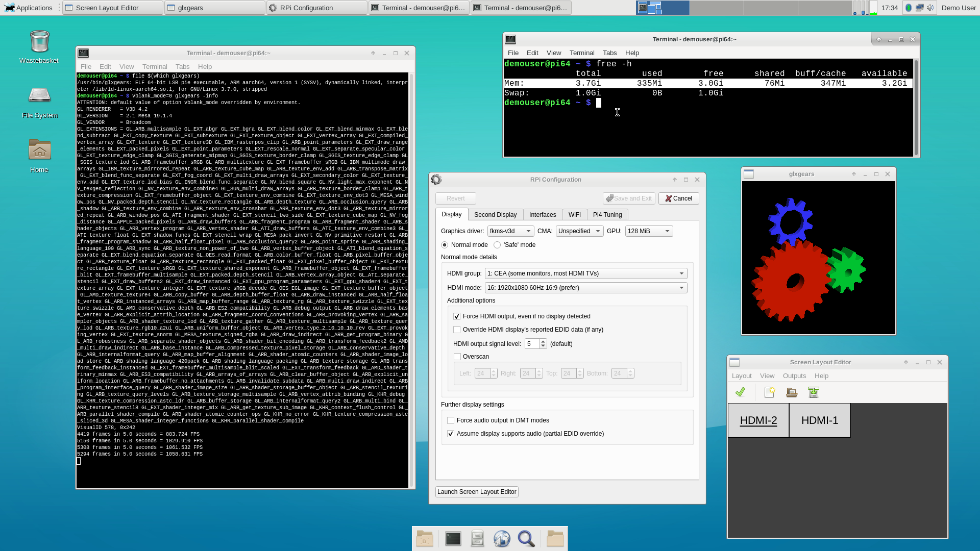Open file manager cabinet icon in dock
The height and width of the screenshot is (551, 980).
(477, 539)
